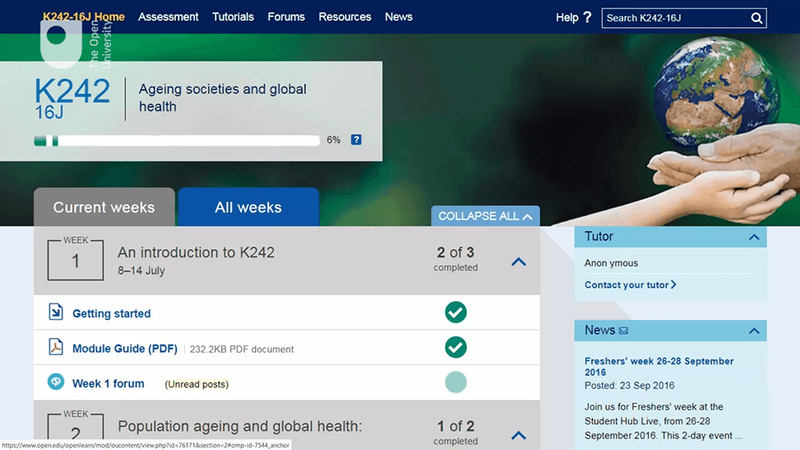
Task: Click the Getting started page icon
Action: (56, 312)
